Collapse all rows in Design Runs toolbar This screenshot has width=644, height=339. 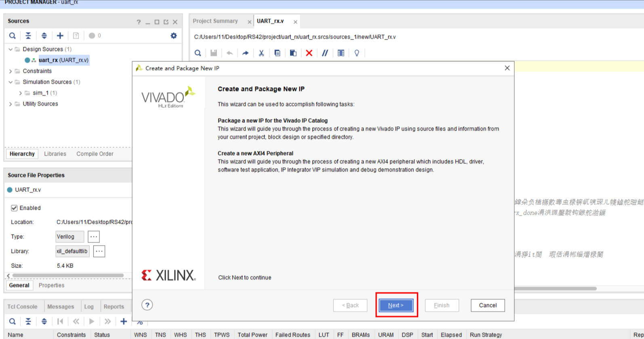click(x=28, y=321)
